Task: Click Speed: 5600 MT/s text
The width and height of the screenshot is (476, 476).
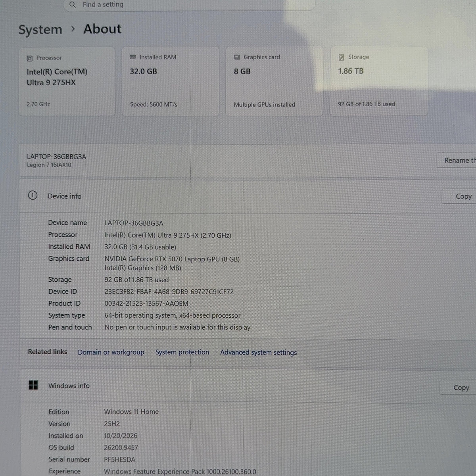Action: click(x=154, y=105)
